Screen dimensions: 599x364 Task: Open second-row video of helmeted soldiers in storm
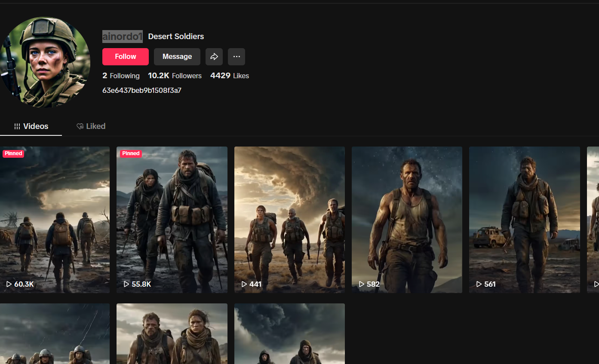pos(55,334)
